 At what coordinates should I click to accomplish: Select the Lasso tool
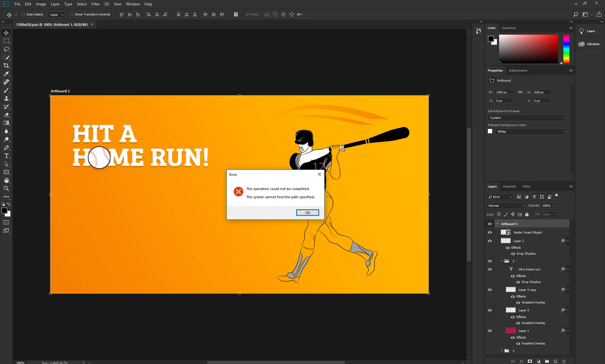pos(6,49)
